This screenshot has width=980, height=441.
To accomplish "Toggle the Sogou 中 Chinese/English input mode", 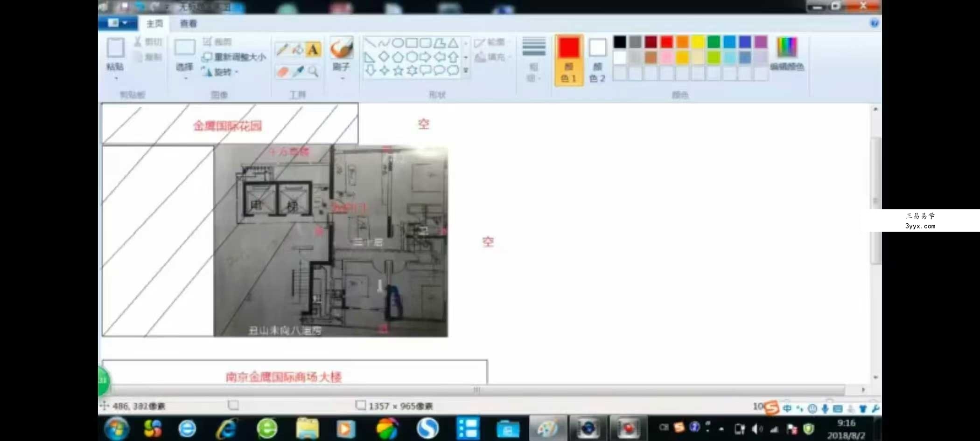I will (787, 409).
